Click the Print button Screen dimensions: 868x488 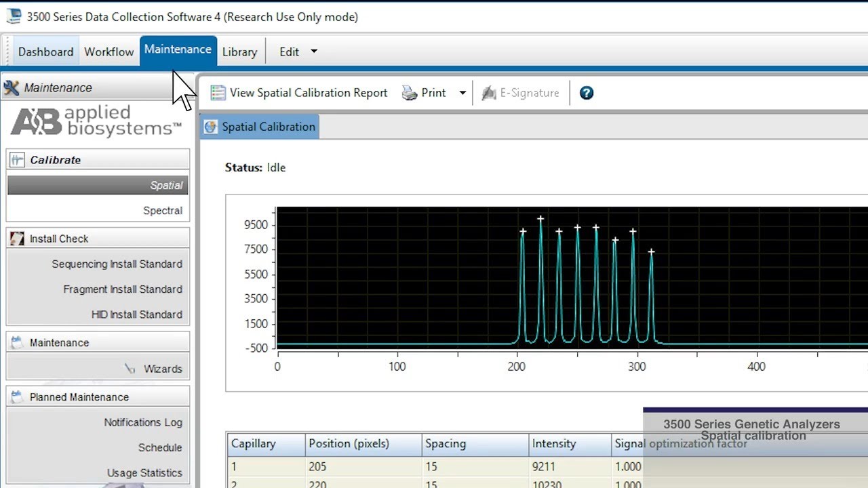pos(424,93)
